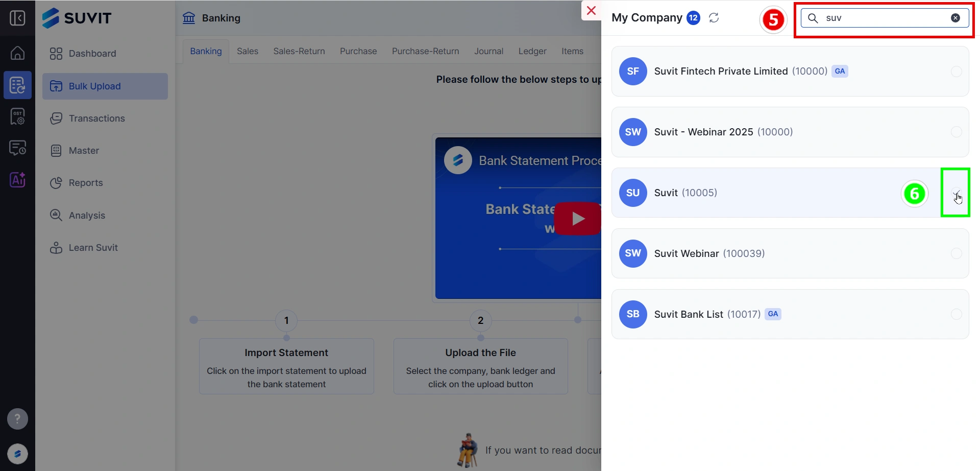980x471 pixels.
Task: Click the Suvit round logo at bottom left
Action: (x=17, y=454)
